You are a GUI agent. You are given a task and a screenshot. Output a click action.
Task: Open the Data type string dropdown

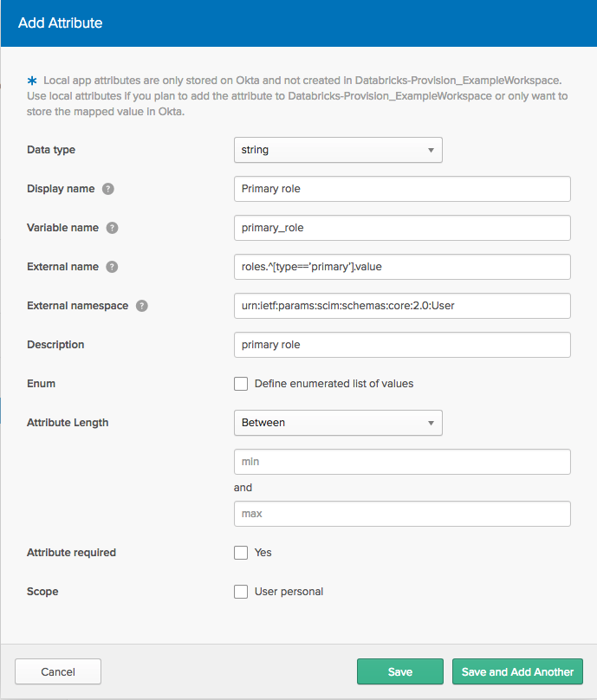(338, 150)
